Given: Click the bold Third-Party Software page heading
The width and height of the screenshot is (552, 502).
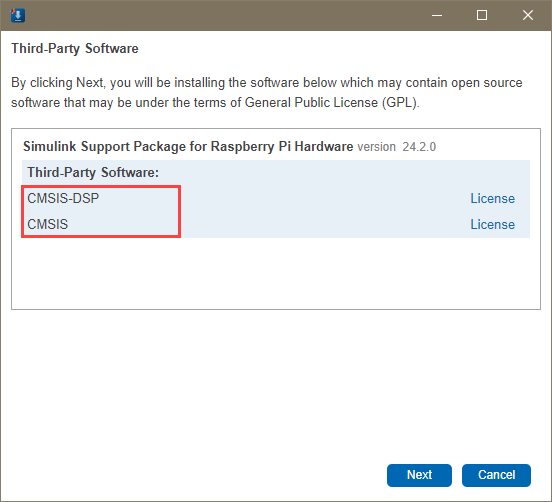Looking at the screenshot, I should pos(75,49).
